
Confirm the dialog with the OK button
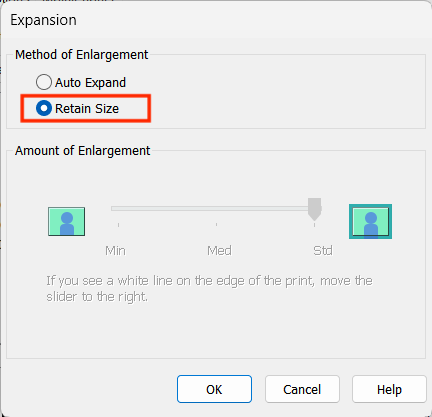click(x=214, y=389)
